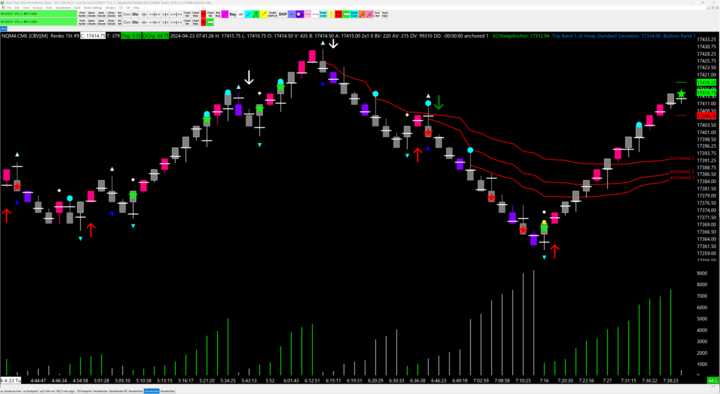
Task: Click Open Chartbook in the top toolbar row
Action: coord(91,14)
